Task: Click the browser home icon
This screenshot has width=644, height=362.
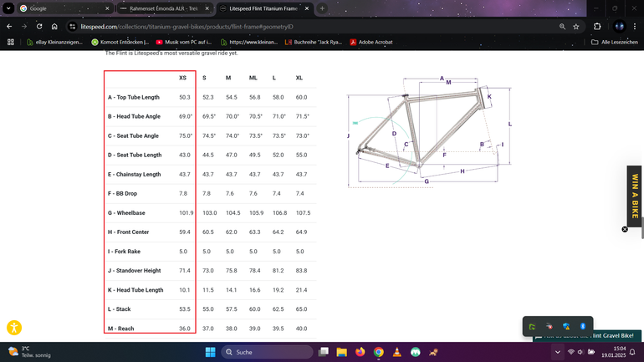Action: pos(54,27)
